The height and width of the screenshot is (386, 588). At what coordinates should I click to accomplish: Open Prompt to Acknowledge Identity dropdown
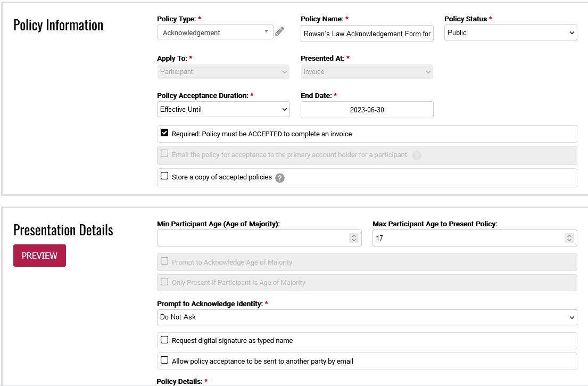(367, 317)
